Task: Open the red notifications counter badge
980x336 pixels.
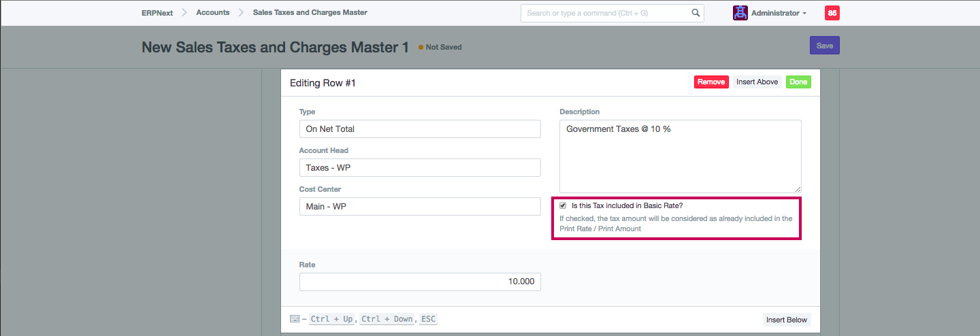Action: [832, 13]
